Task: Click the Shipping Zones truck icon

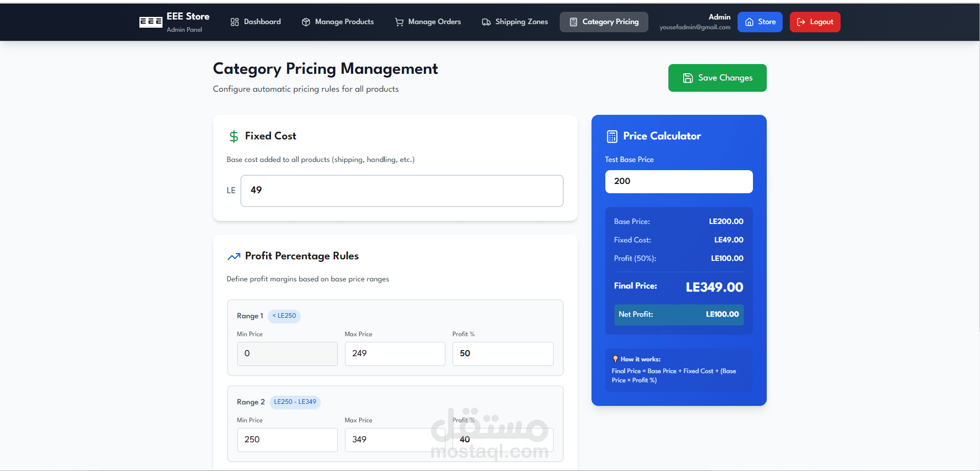Action: pyautogui.click(x=486, y=22)
